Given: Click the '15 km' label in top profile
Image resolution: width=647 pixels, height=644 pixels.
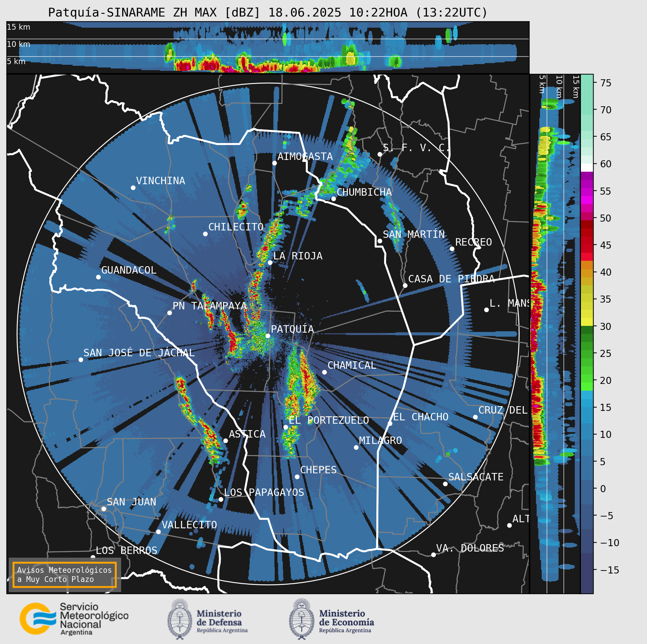Looking at the screenshot, I should pyautogui.click(x=19, y=27).
